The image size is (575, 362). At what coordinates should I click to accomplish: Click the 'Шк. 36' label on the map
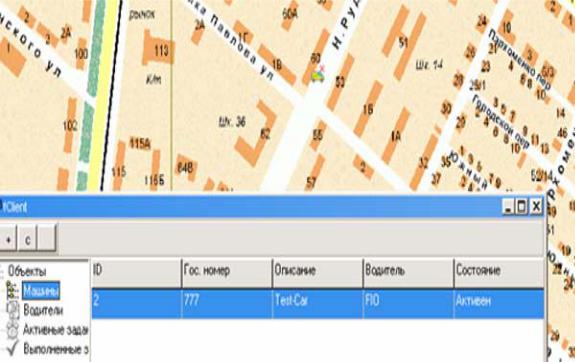coord(232,121)
